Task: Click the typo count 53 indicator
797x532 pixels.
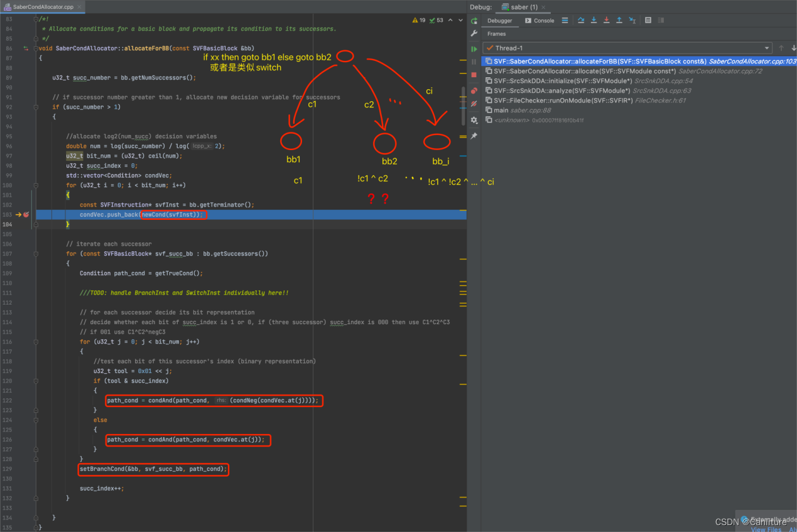Action: point(436,20)
